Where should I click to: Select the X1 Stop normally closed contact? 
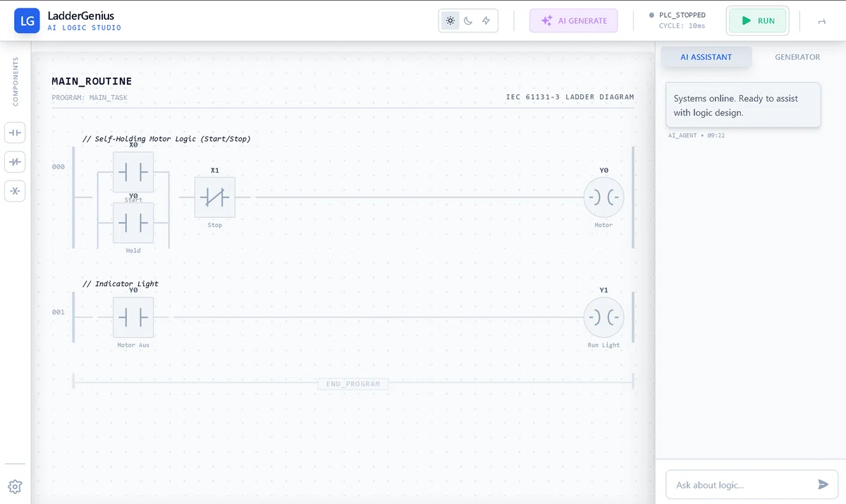click(215, 197)
